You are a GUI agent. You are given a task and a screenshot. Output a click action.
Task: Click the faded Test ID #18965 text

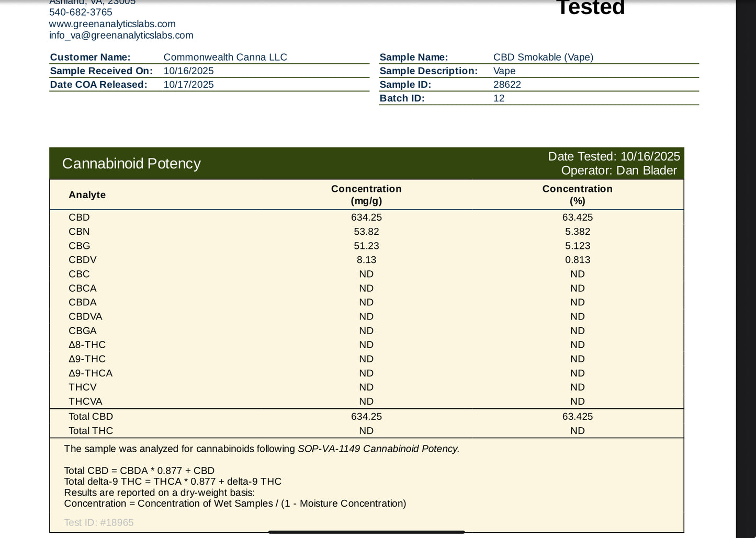(99, 522)
